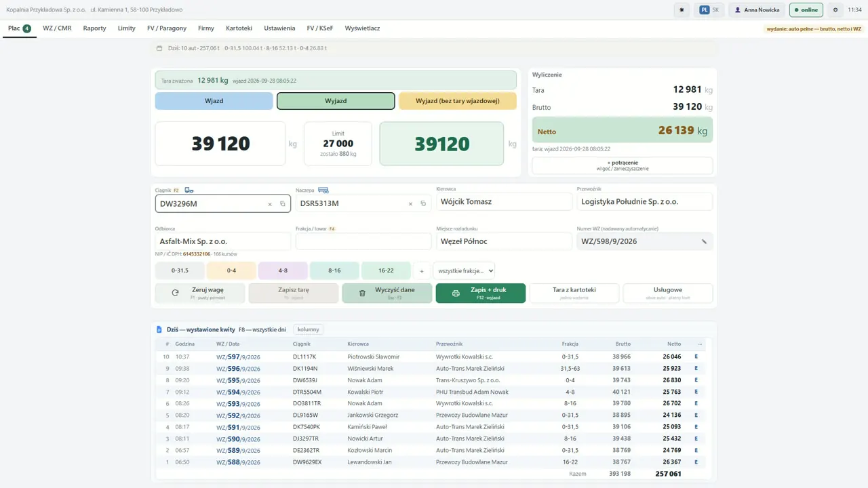The image size is (868, 488).
Task: Click Zeruj wagę button
Action: click(200, 293)
